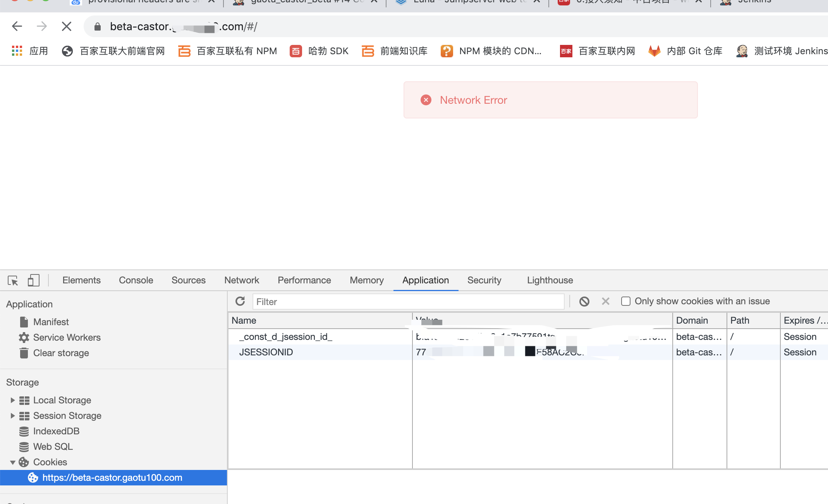Stop page loading in the browser toolbar
The image size is (828, 504).
click(x=67, y=26)
